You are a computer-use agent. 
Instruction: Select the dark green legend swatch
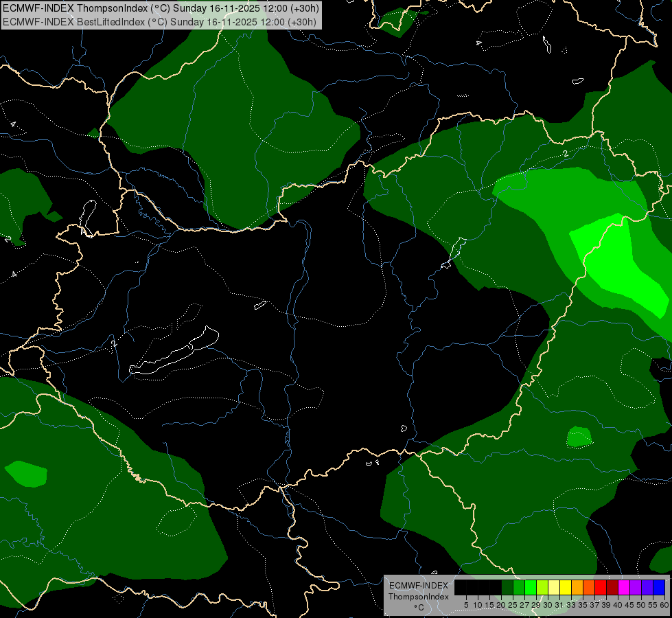(507, 587)
